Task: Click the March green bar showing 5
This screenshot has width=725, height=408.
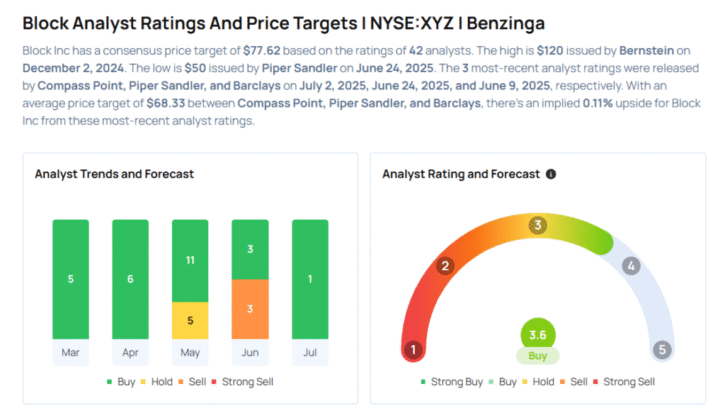Action: tap(71, 279)
